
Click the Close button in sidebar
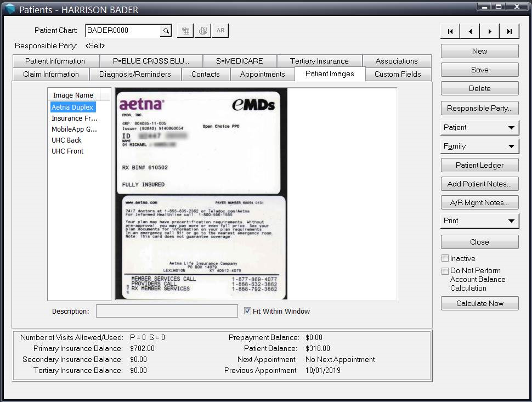480,242
